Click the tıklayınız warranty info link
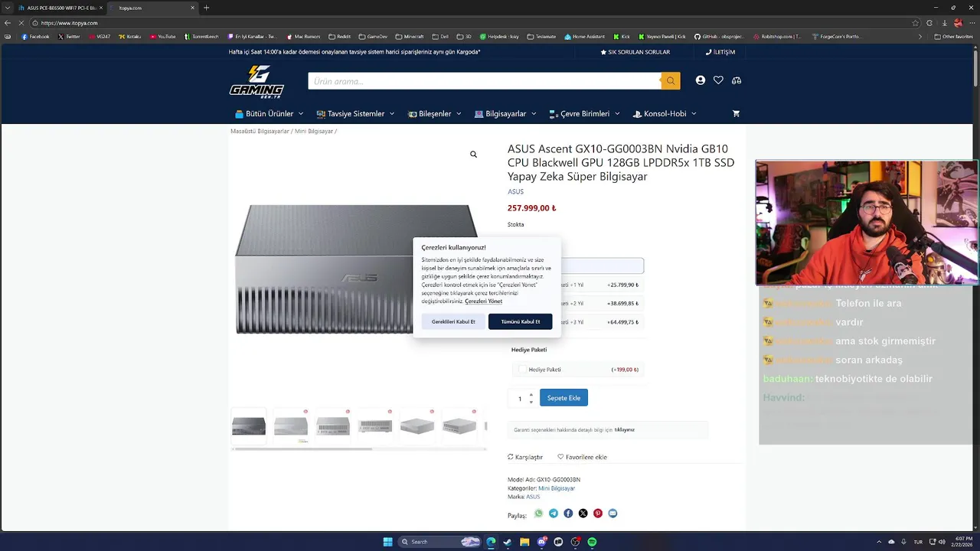Viewport: 980px width, 551px height. pos(624,430)
